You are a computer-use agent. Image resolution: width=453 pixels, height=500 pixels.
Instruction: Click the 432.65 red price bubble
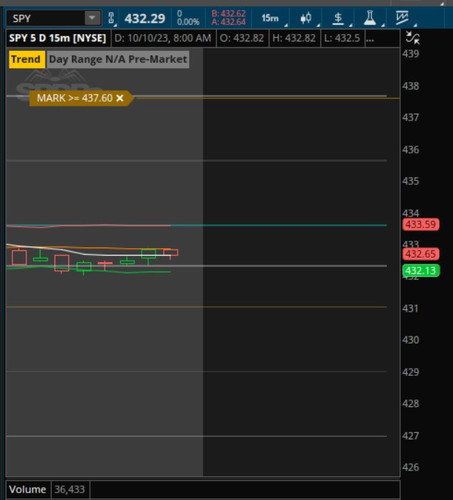point(421,254)
